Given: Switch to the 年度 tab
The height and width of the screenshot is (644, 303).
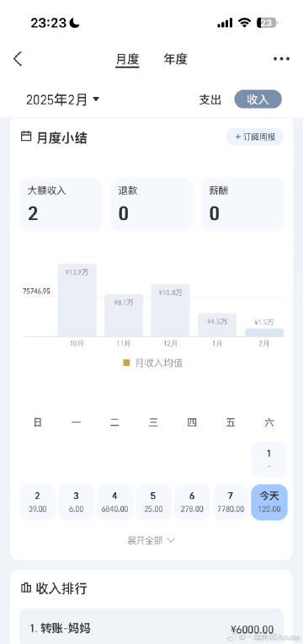Looking at the screenshot, I should point(175,59).
